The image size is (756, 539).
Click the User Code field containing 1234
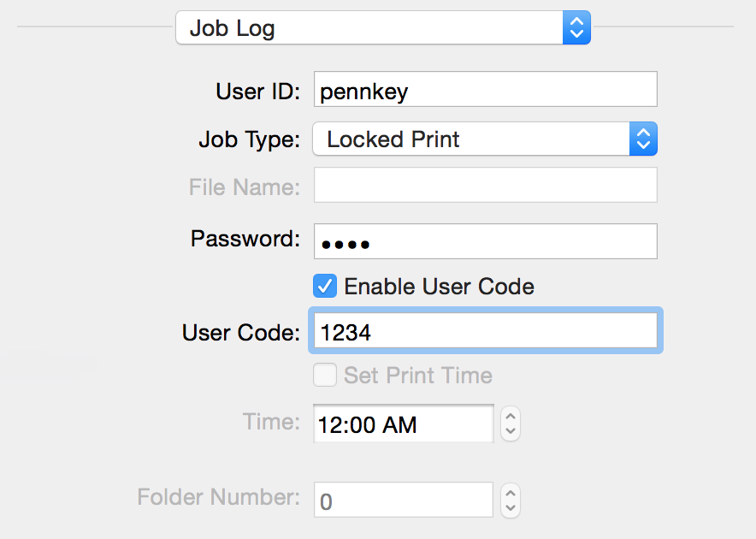pyautogui.click(x=485, y=330)
